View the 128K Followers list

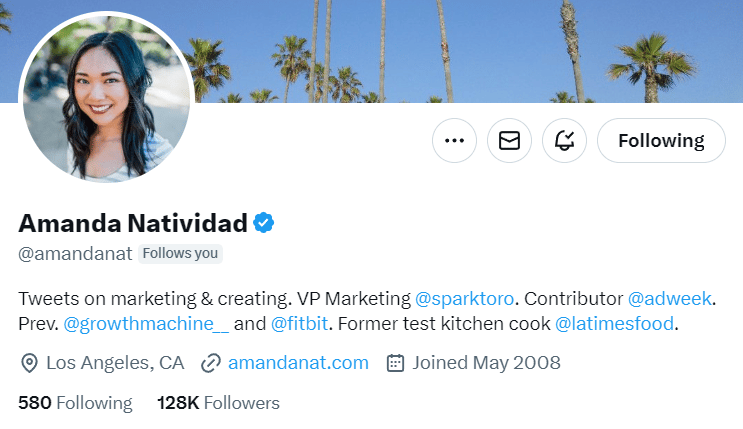[218, 403]
